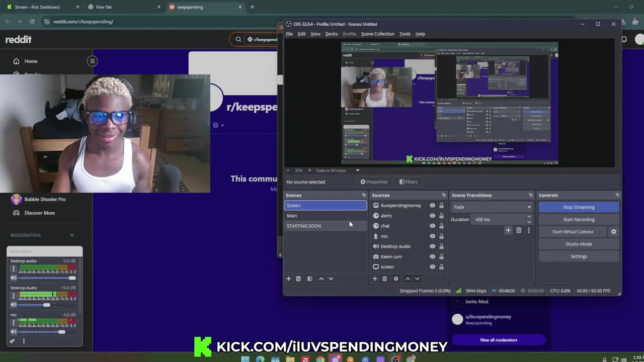Float the Scenes dock

coord(364,195)
